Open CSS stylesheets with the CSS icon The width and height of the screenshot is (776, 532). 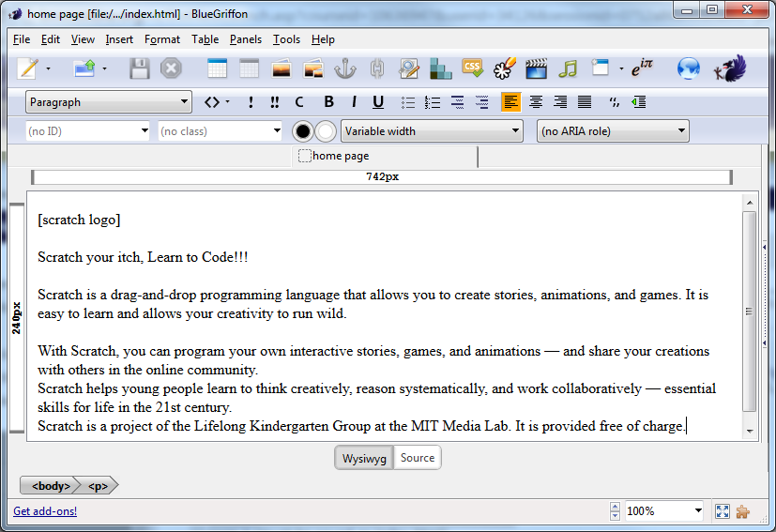(x=472, y=68)
